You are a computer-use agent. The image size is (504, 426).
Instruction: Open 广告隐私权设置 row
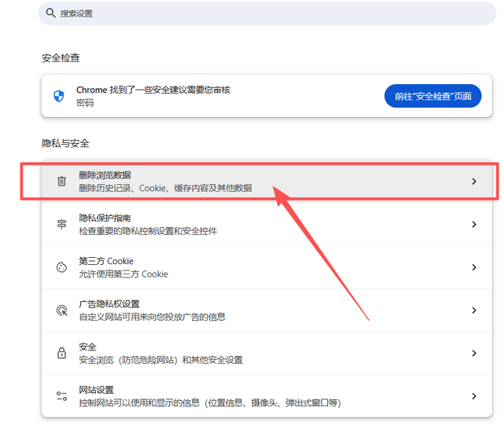click(x=267, y=310)
